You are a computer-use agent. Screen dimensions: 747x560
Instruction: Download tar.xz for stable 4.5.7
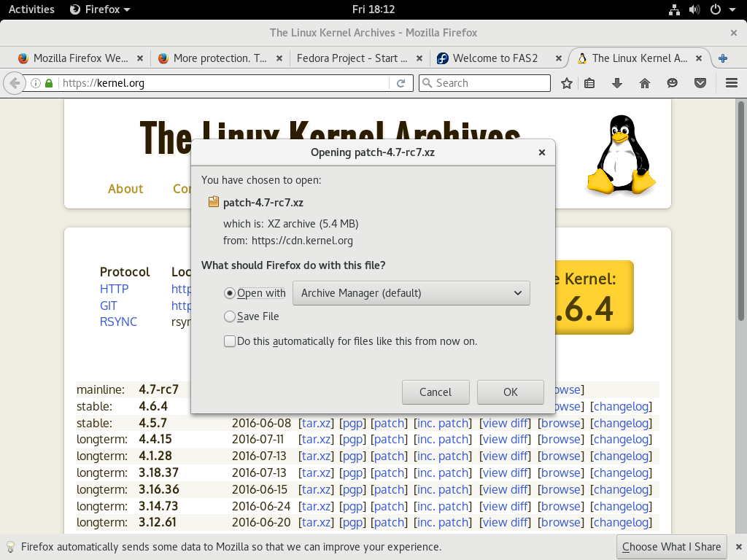(x=317, y=424)
